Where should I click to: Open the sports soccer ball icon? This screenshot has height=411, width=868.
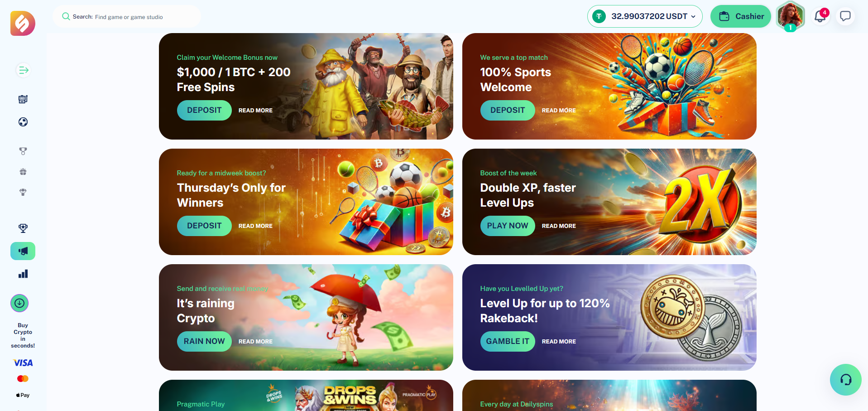click(x=23, y=122)
